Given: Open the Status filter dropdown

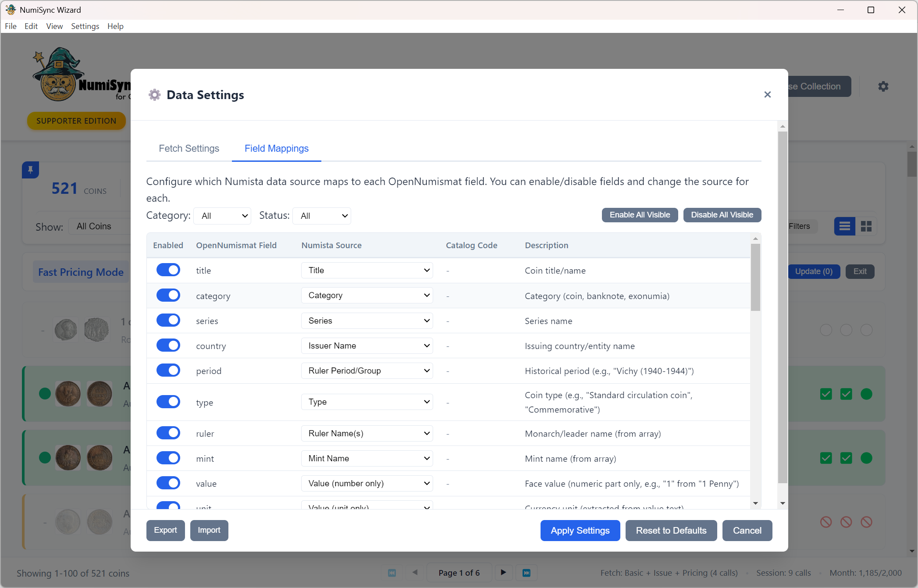Looking at the screenshot, I should point(322,216).
